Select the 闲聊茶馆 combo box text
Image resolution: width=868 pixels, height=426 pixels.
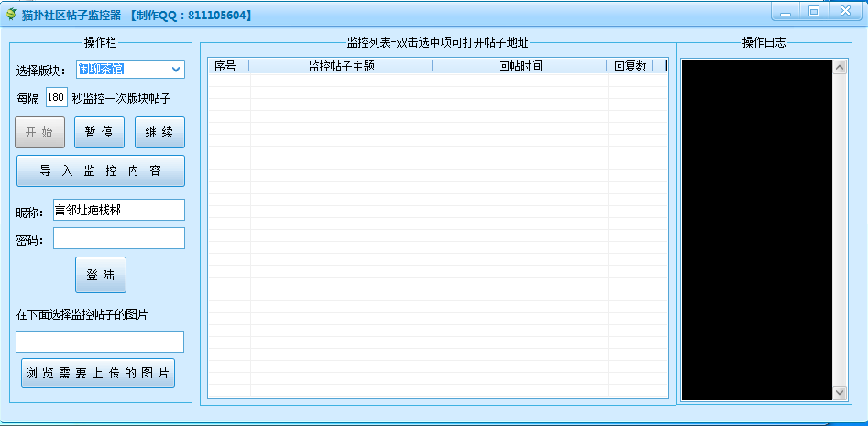click(x=101, y=69)
